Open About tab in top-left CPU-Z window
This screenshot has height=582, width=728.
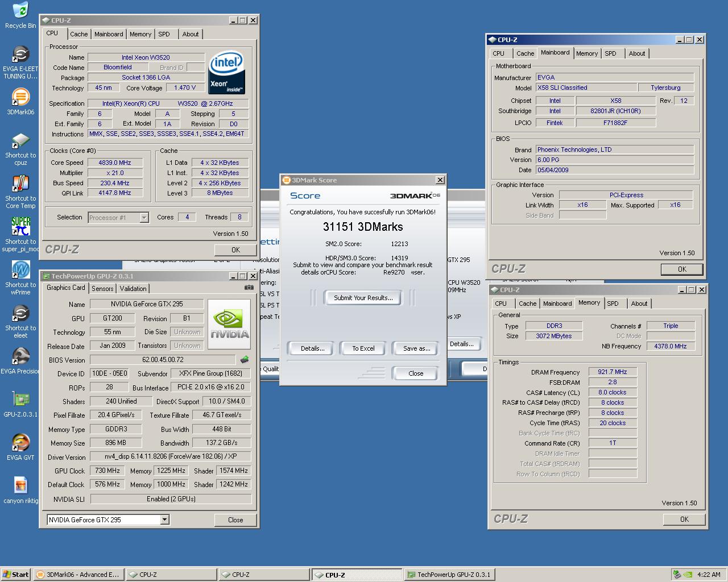click(191, 34)
